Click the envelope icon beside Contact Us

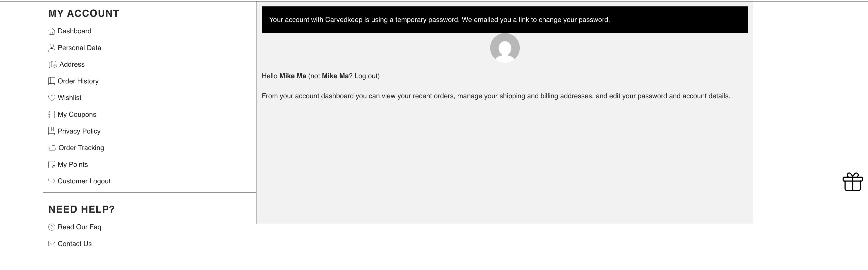pyautogui.click(x=52, y=244)
